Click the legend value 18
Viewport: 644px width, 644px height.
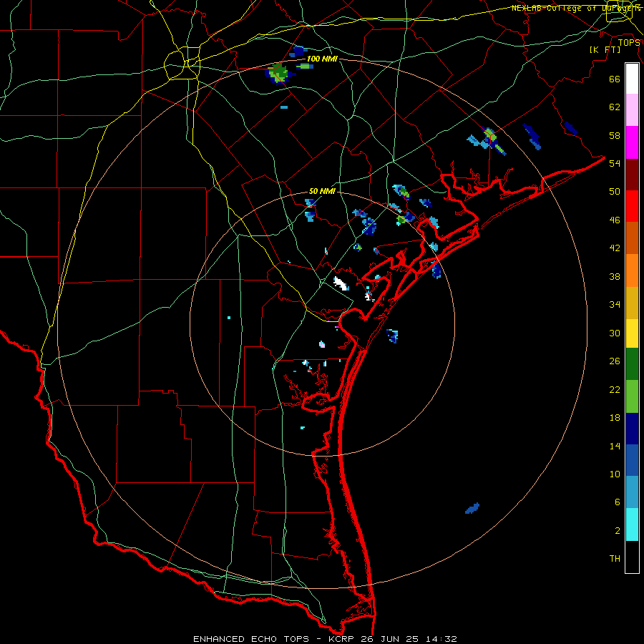pos(615,418)
